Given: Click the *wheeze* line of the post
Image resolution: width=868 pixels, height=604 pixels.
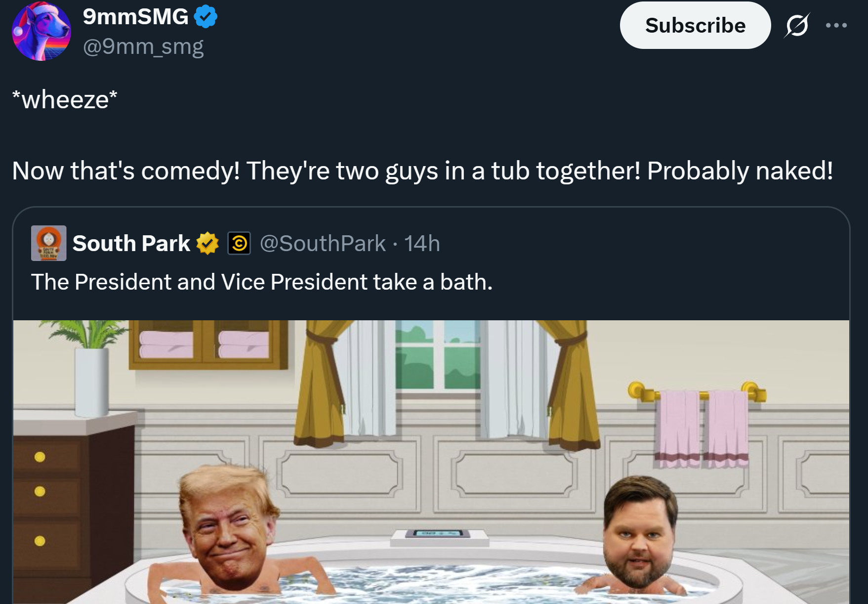Looking at the screenshot, I should [65, 99].
